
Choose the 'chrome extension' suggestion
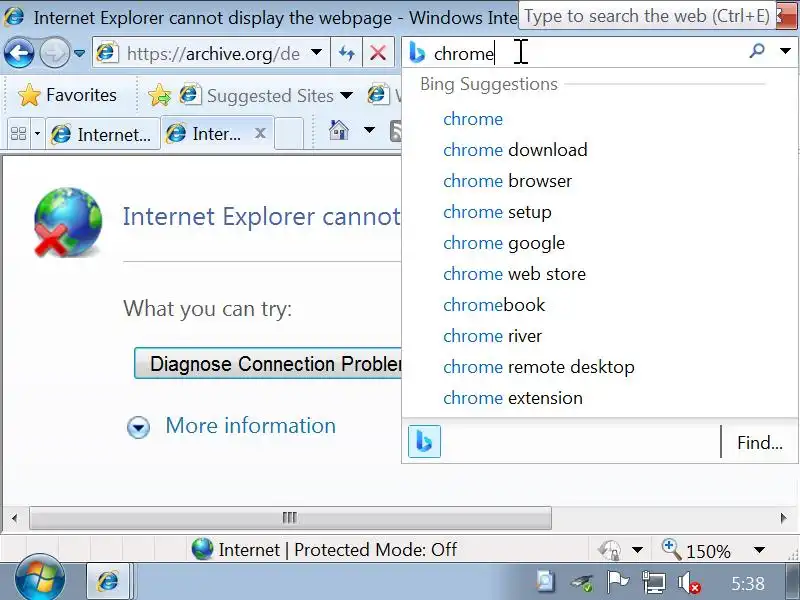513,398
